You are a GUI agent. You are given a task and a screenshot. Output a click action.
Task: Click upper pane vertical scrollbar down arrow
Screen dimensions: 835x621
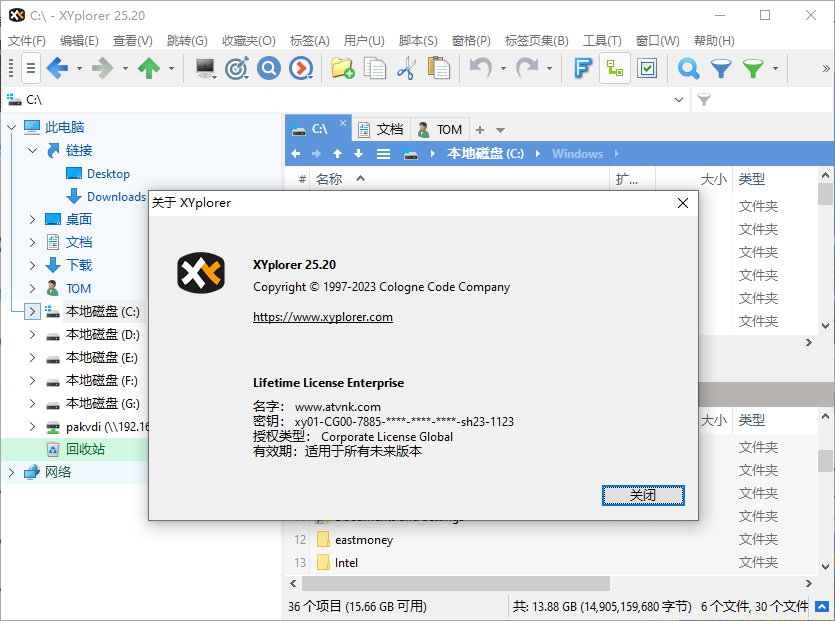[825, 326]
